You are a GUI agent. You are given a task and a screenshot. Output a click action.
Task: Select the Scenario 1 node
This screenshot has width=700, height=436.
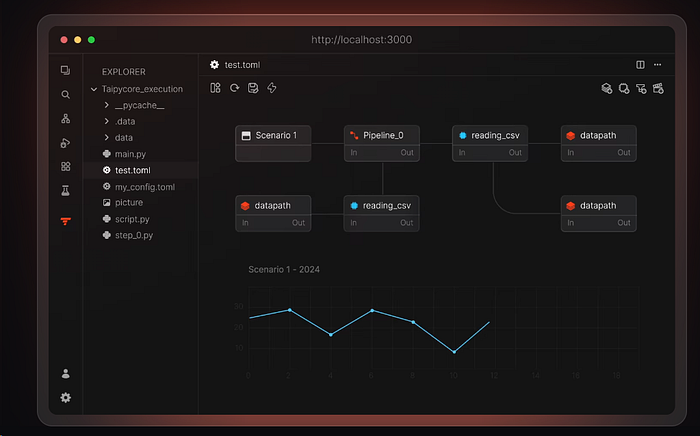pos(274,135)
